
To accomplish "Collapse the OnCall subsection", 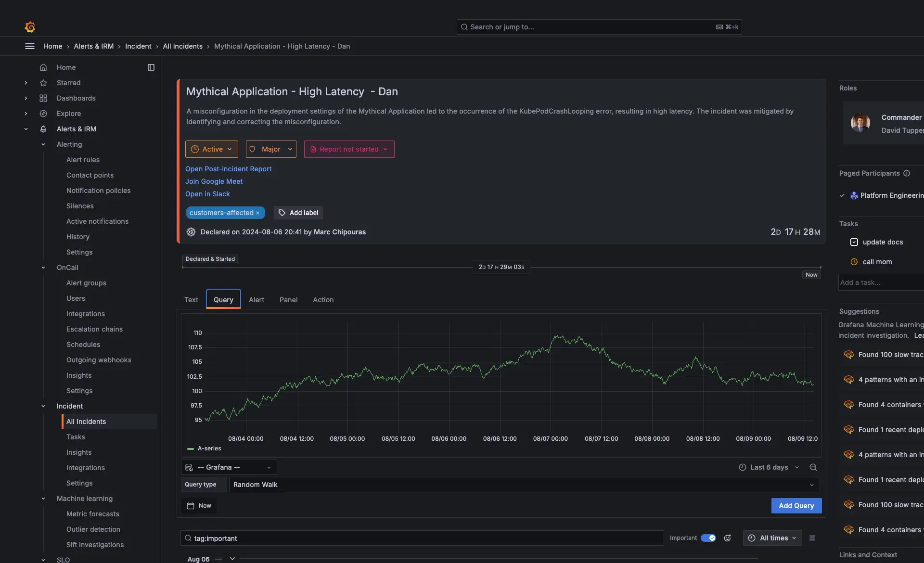I will click(43, 268).
